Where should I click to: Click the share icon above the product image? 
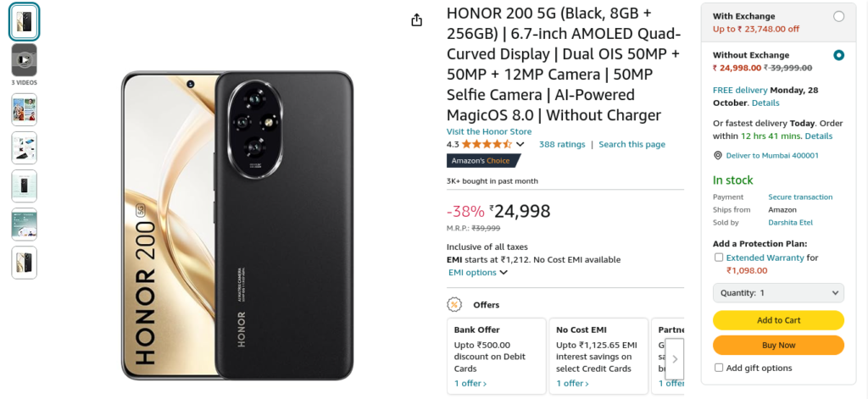click(416, 20)
